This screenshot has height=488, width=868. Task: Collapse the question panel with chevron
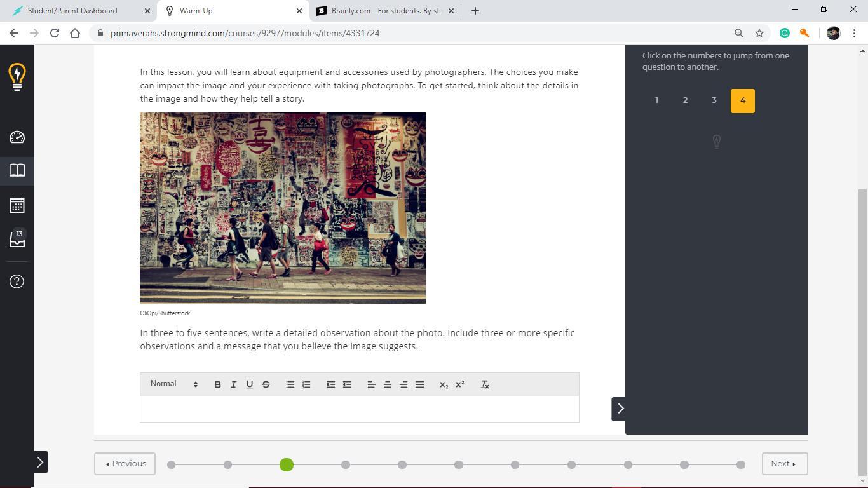click(x=620, y=409)
